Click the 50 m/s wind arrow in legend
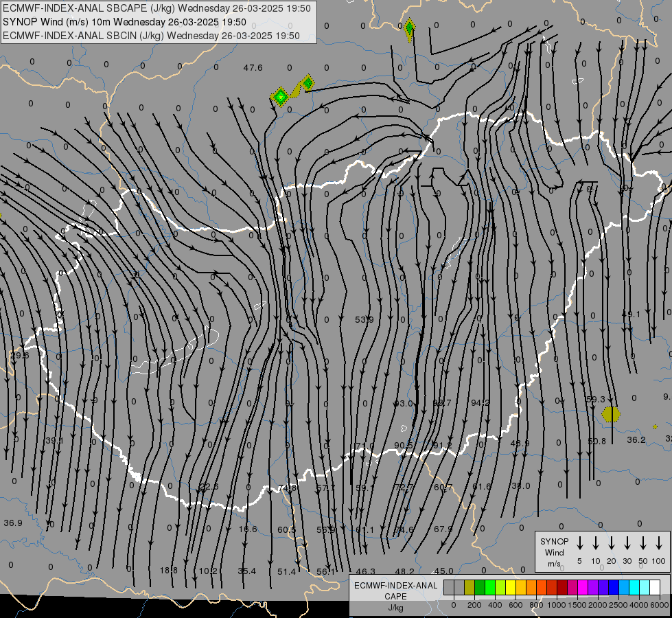The image size is (672, 618). [643, 543]
